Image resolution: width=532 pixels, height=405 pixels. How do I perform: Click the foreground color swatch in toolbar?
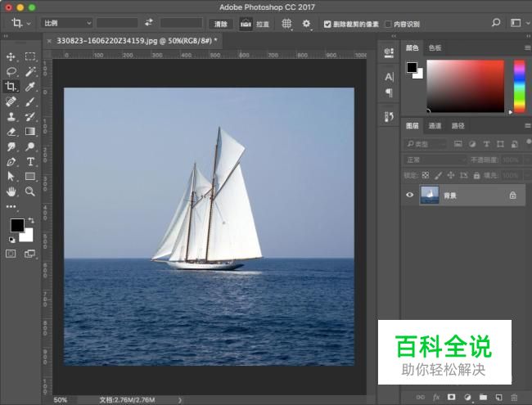pyautogui.click(x=16, y=225)
